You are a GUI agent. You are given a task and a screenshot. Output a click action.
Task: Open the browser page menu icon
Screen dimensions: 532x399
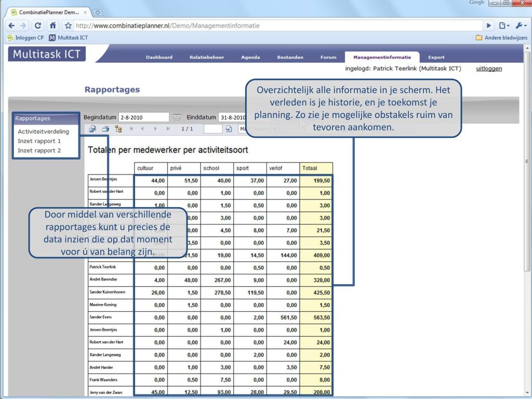coord(504,25)
